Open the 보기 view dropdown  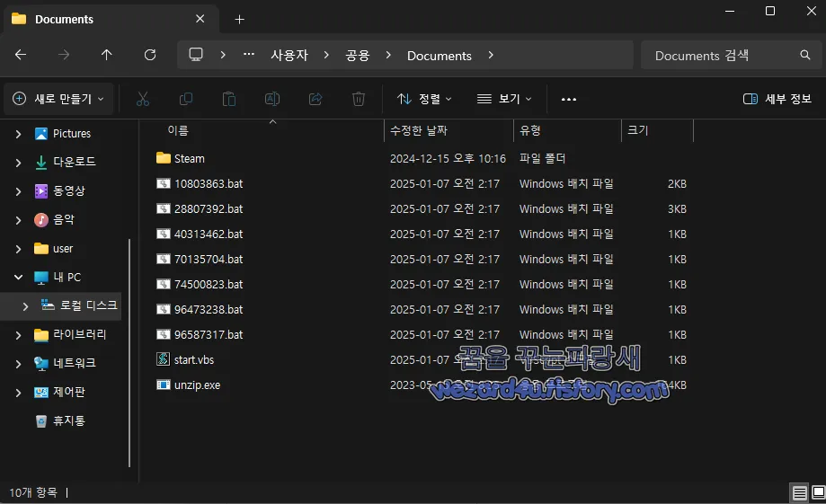(504, 99)
